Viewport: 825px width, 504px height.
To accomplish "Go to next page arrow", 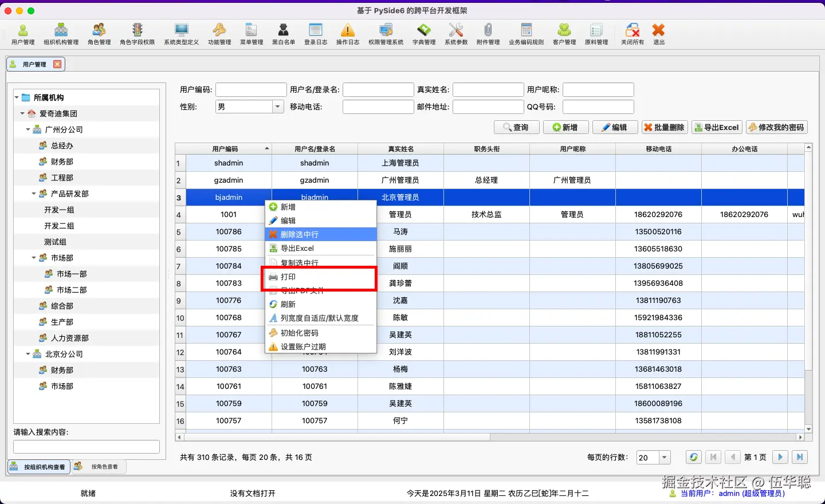I will click(780, 457).
